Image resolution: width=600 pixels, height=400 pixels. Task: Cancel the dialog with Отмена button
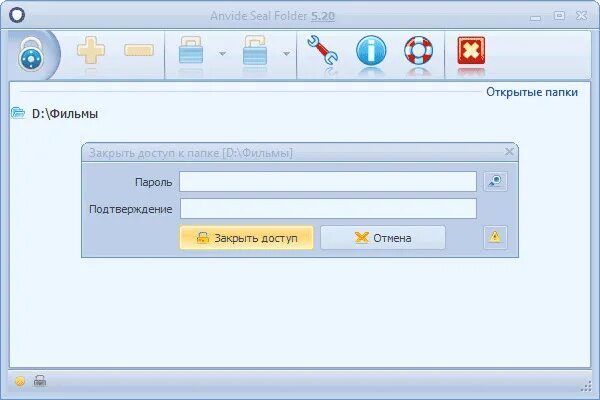tap(383, 238)
